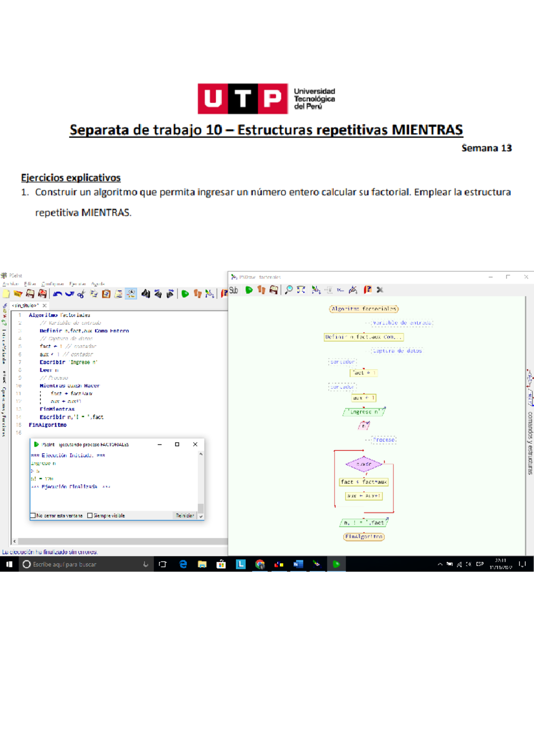Undo the last edit in PSeInt
This screenshot has width=534, height=756.
point(57,294)
